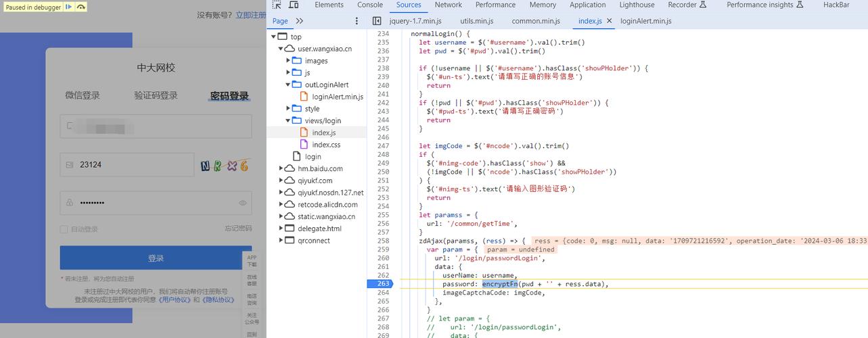Toggle the device toolbar icon
This screenshot has width=868, height=338.
pyautogui.click(x=294, y=5)
